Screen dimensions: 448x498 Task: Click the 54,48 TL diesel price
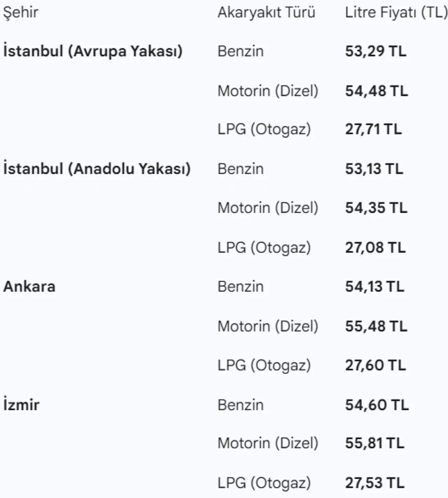coord(376,91)
